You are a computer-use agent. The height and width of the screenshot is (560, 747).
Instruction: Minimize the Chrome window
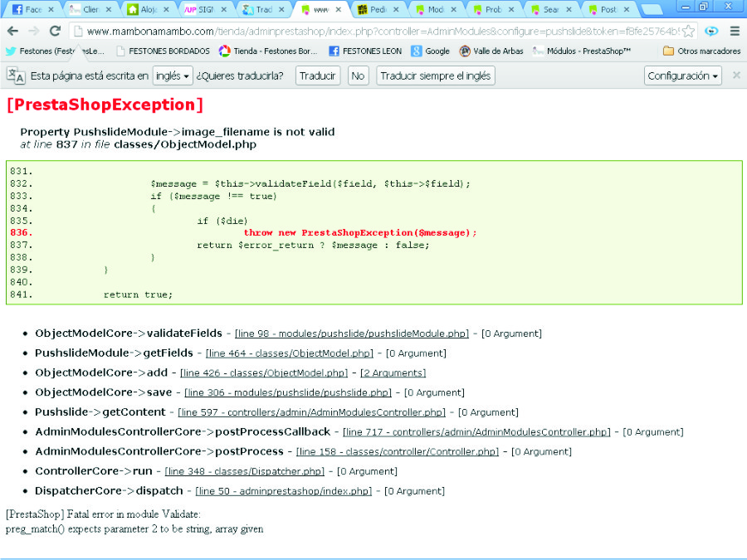tap(686, 7)
